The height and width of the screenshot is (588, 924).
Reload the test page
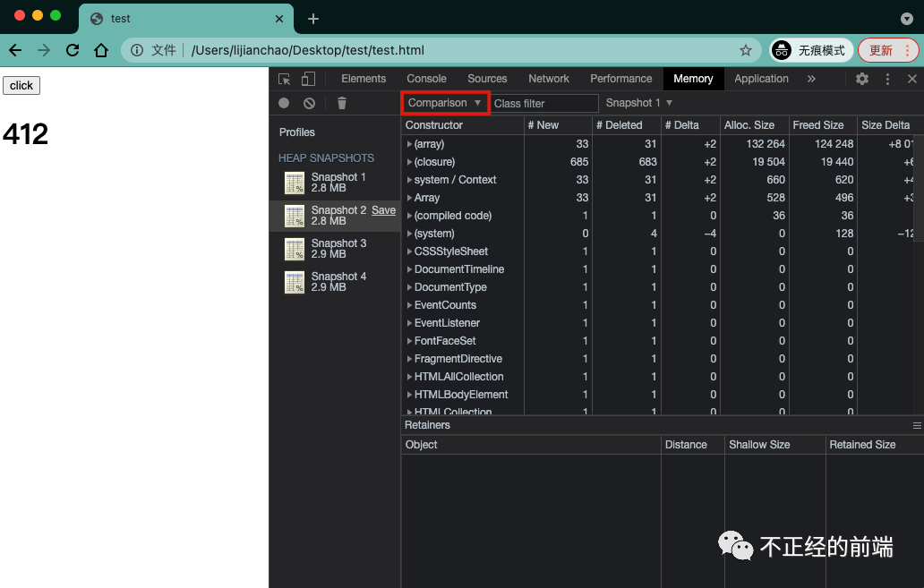pyautogui.click(x=73, y=50)
